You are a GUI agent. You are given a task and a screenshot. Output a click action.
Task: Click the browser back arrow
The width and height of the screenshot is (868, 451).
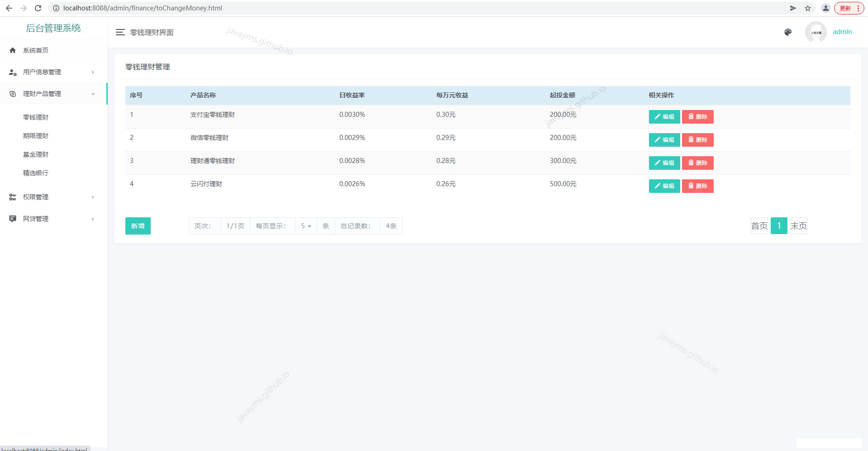tap(9, 8)
